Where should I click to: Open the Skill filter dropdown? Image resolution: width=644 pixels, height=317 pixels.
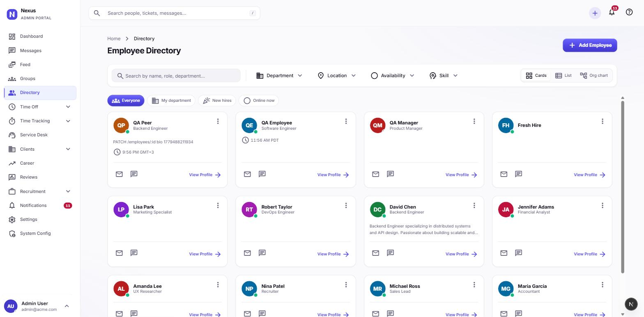click(444, 76)
